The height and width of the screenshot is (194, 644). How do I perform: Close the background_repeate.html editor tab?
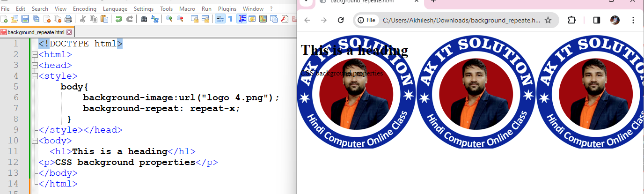coord(69,32)
